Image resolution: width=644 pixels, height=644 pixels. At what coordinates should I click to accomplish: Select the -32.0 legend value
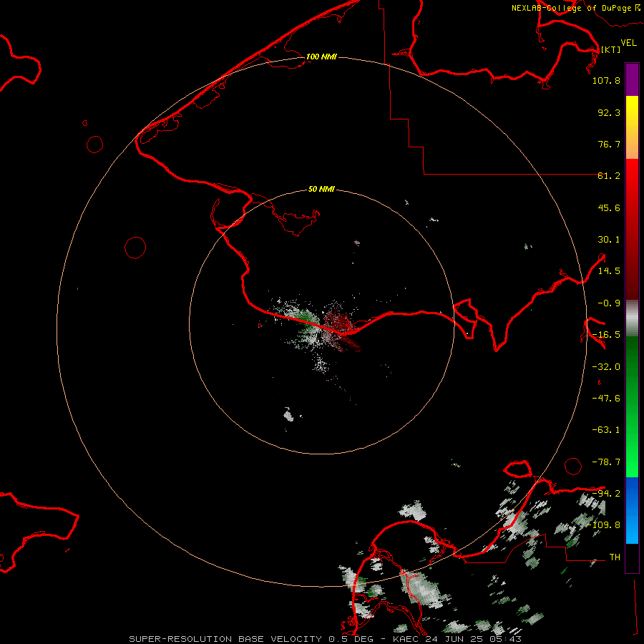coord(606,367)
